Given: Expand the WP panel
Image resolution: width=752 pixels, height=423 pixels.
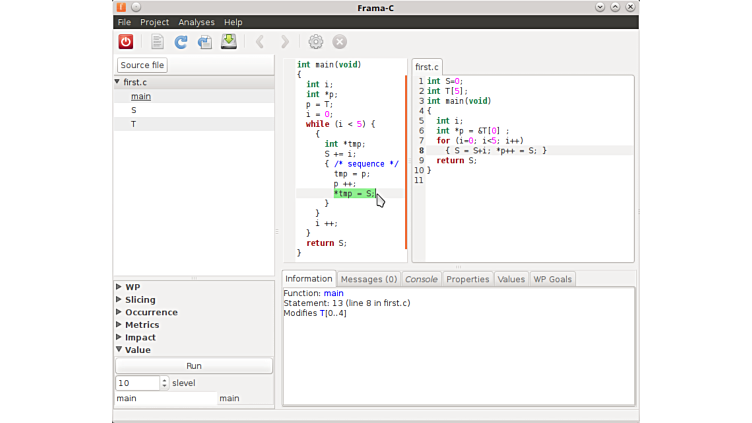Looking at the screenshot, I should (119, 287).
